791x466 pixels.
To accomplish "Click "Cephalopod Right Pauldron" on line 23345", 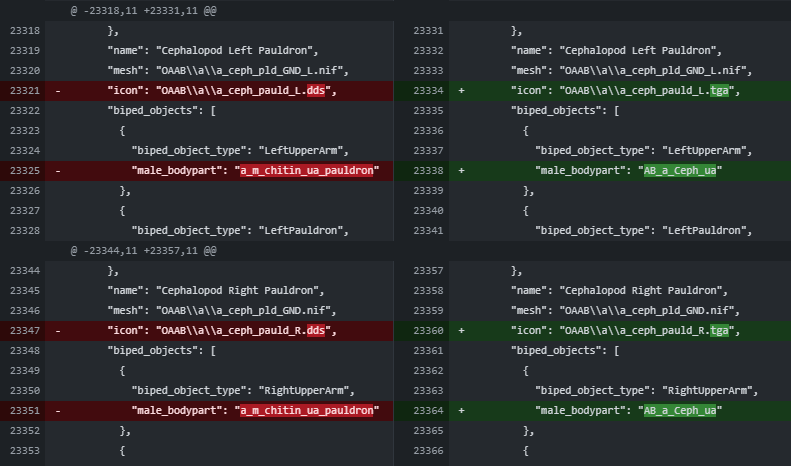I will pos(237,290).
